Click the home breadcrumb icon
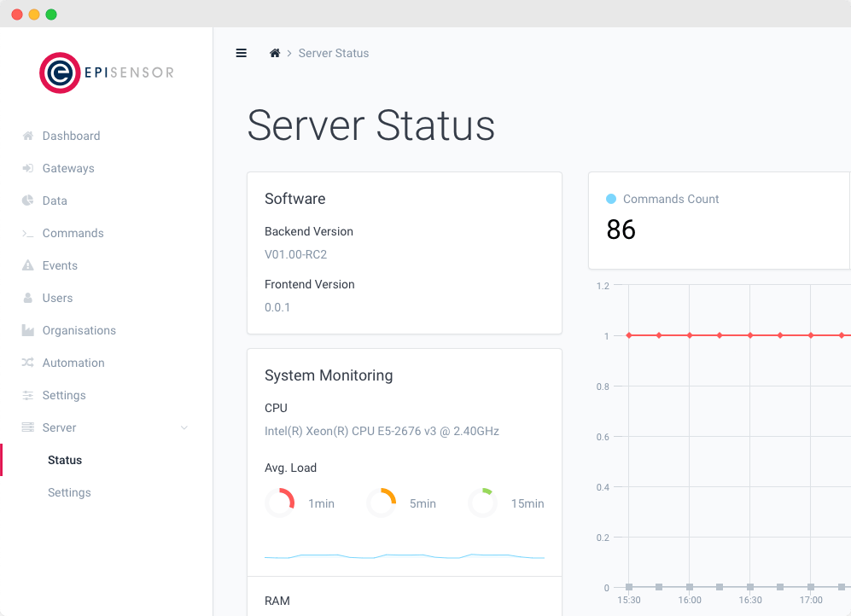 tap(275, 53)
